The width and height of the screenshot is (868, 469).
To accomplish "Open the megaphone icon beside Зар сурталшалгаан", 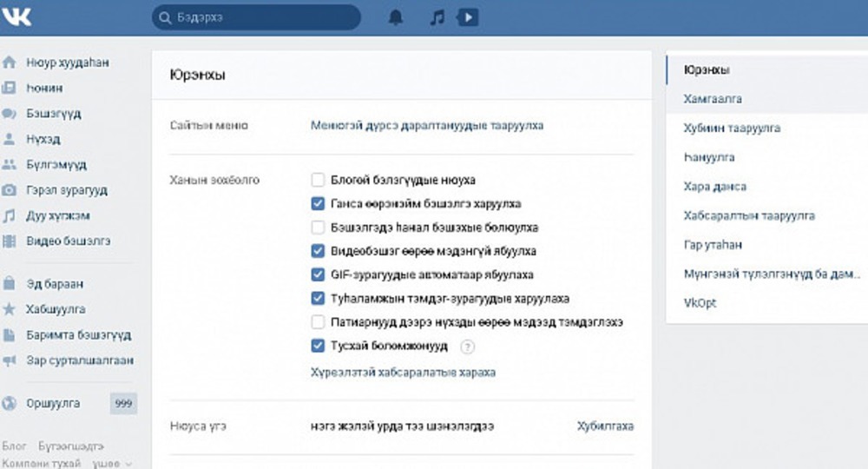I will [x=9, y=360].
